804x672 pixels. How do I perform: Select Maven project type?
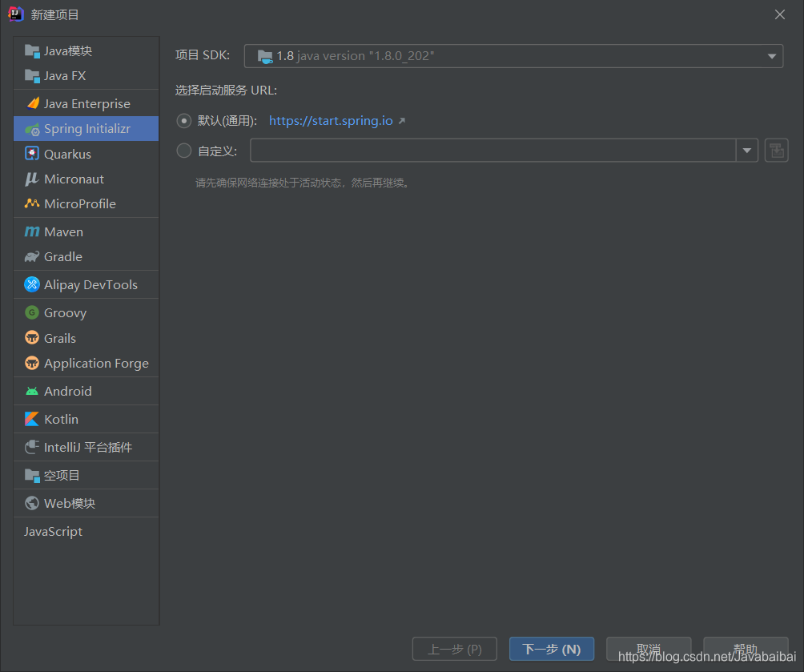pos(86,231)
